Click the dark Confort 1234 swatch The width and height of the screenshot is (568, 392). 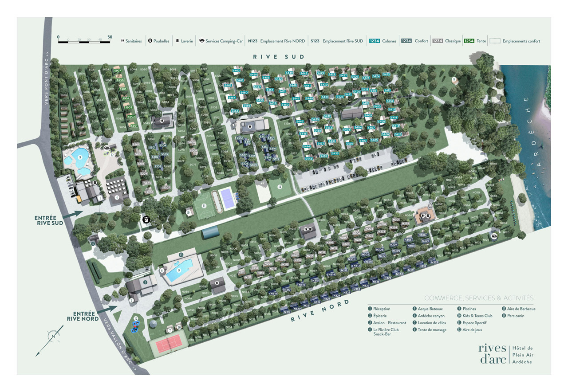coord(406,41)
